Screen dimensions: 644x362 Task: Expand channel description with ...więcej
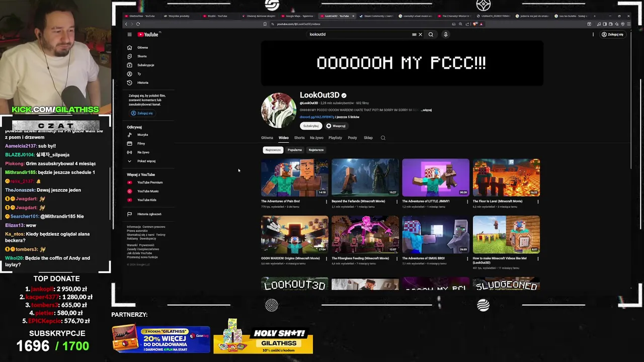(426, 110)
